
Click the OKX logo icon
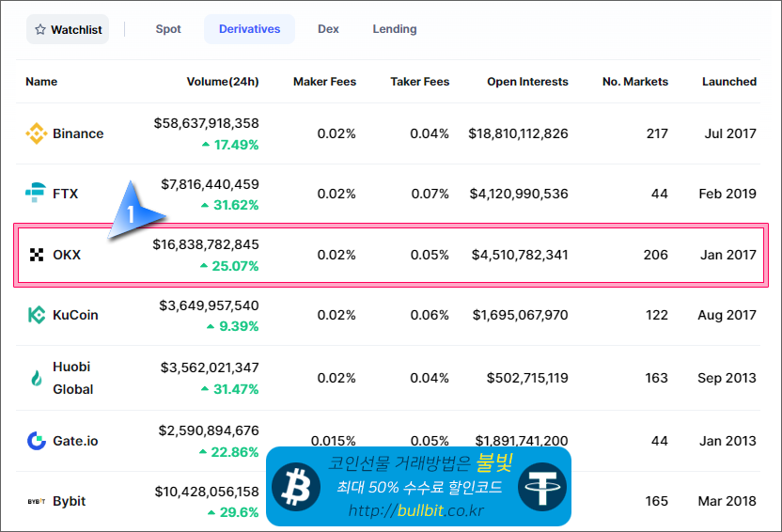coord(37,255)
